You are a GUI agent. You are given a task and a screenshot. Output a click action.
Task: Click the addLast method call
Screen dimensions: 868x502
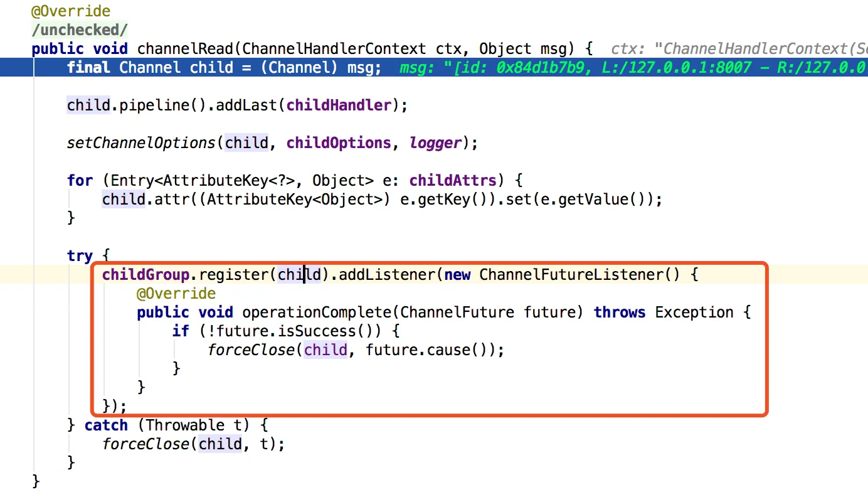(x=247, y=105)
